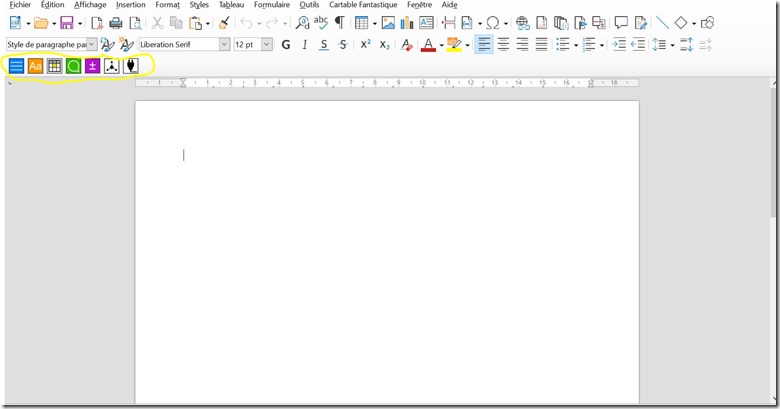Paste from clipboard

(x=195, y=23)
